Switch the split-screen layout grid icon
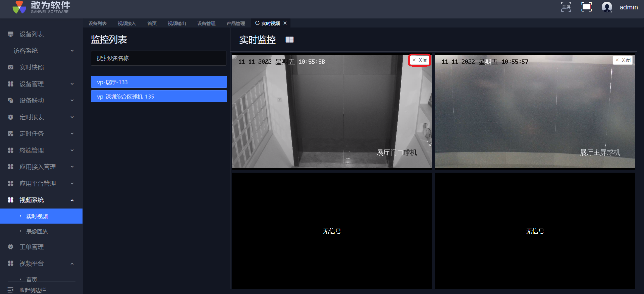644x294 pixels. (x=289, y=40)
